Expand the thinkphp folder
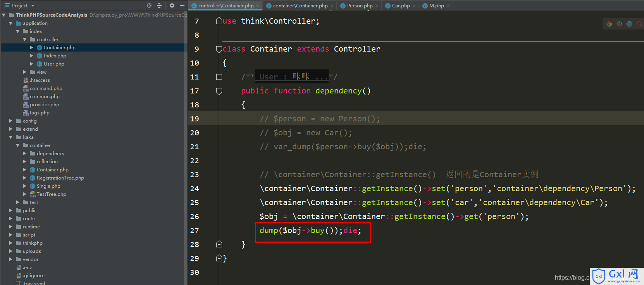This screenshot has height=285, width=644. (x=11, y=243)
